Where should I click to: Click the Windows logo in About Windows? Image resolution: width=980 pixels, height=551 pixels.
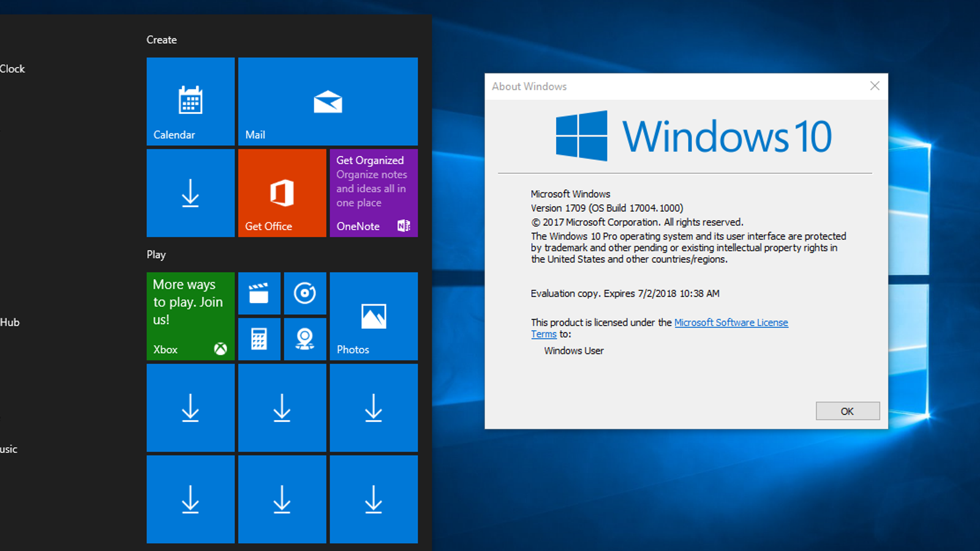[x=581, y=136]
